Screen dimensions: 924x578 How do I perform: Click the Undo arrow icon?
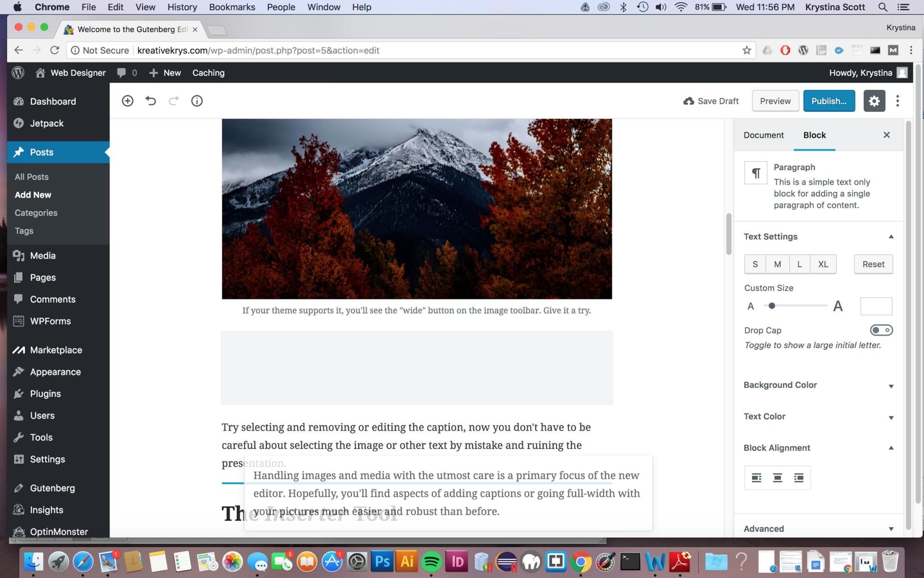pyautogui.click(x=151, y=101)
